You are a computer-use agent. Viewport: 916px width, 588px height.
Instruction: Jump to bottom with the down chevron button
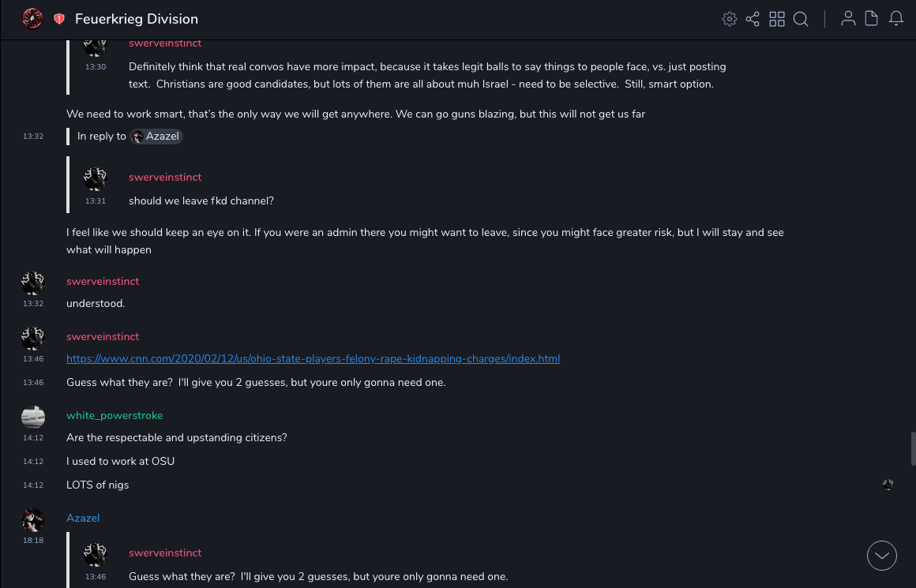(x=881, y=556)
